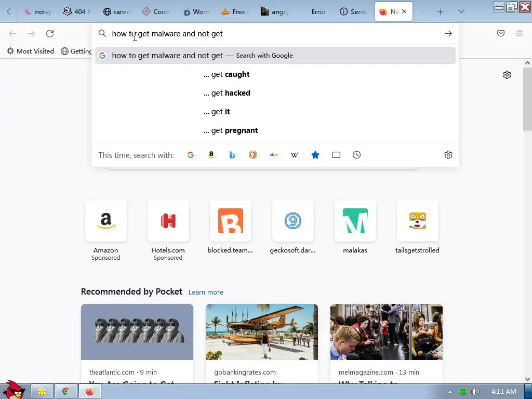Open the Angry Birds start button

(x=14, y=390)
